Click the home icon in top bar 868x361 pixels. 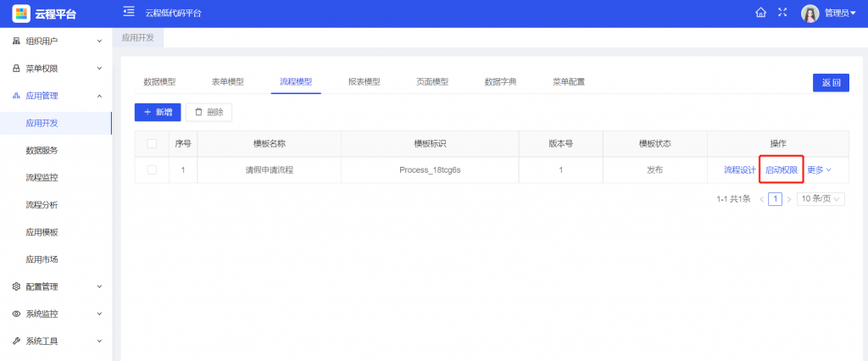(760, 13)
